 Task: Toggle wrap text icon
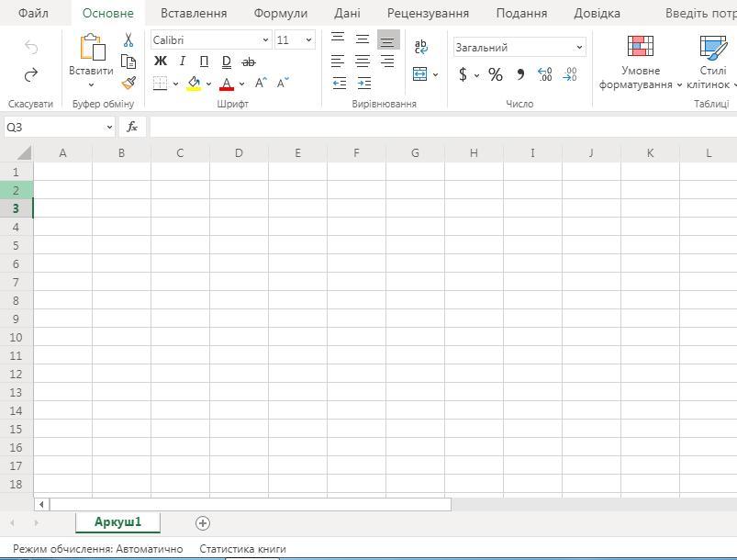421,47
